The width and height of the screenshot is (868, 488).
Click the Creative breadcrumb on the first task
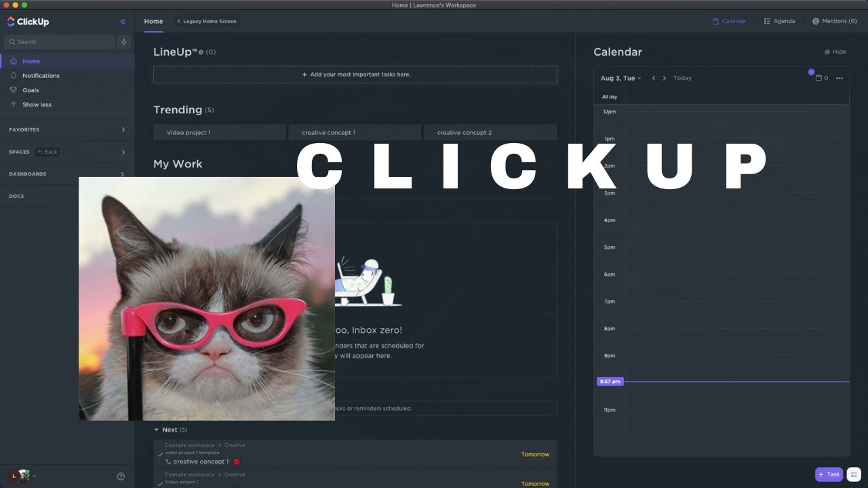[x=235, y=445]
